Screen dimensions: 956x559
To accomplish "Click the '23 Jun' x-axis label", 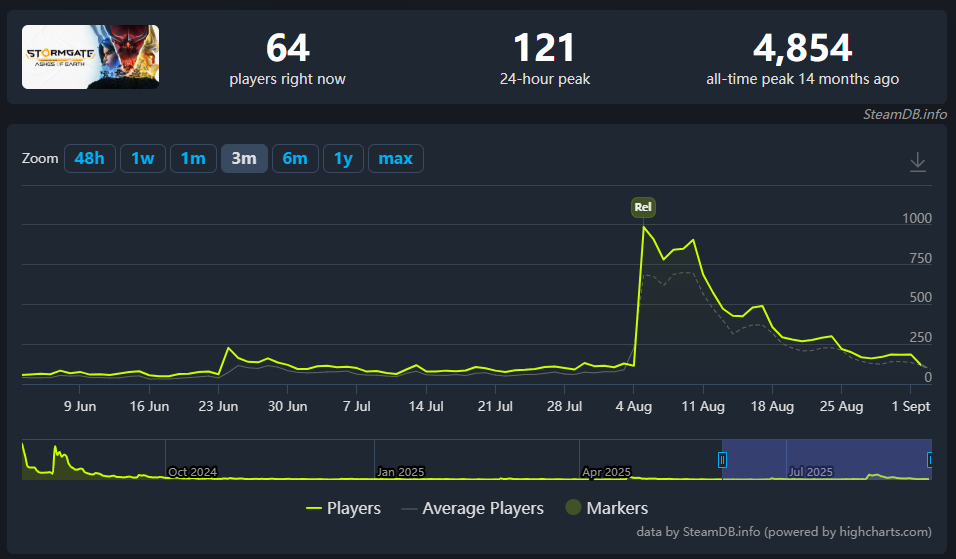I will [x=218, y=406].
